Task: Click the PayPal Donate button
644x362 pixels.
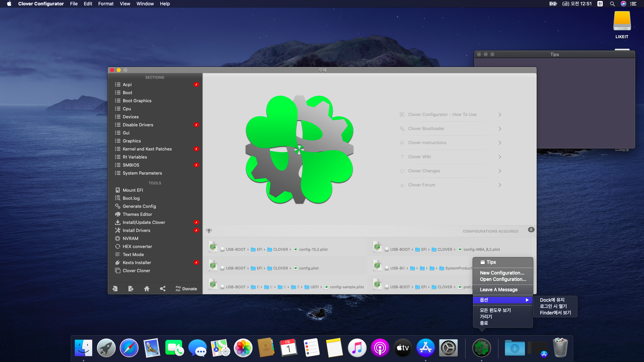Action: 186,289
